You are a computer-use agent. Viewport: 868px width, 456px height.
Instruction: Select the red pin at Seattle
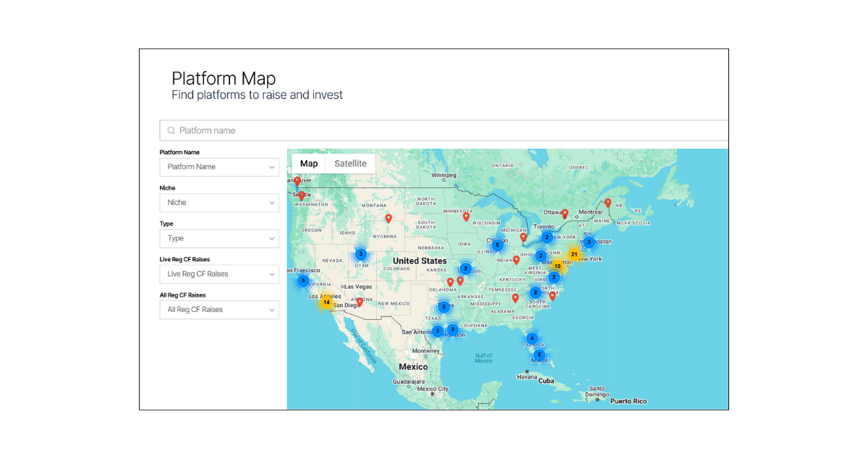pyautogui.click(x=302, y=195)
